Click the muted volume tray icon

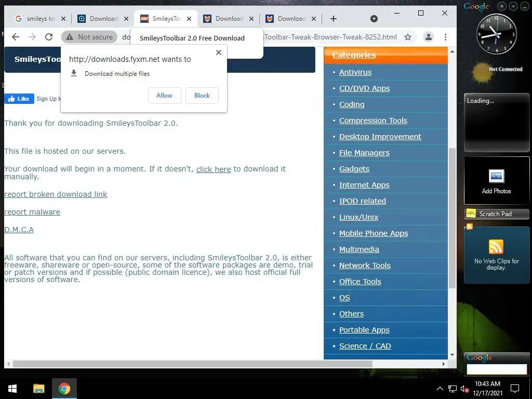click(x=464, y=389)
